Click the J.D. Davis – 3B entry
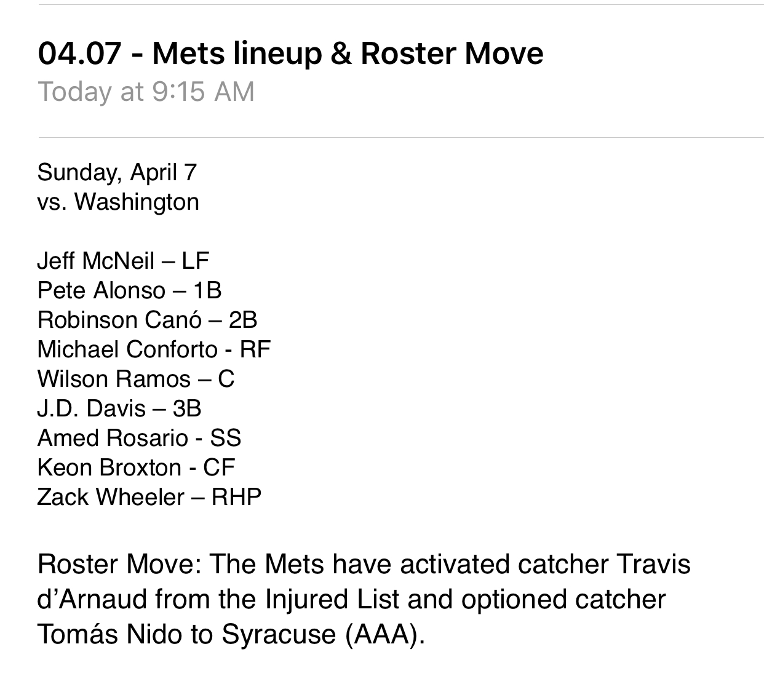Image resolution: width=764 pixels, height=700 pixels. pyautogui.click(x=119, y=408)
